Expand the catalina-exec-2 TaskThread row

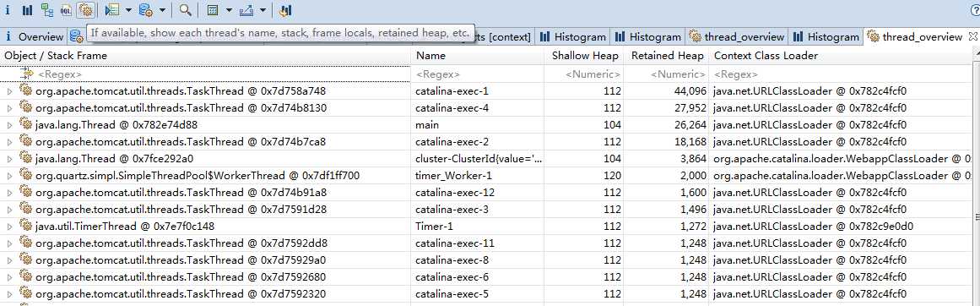(9, 142)
